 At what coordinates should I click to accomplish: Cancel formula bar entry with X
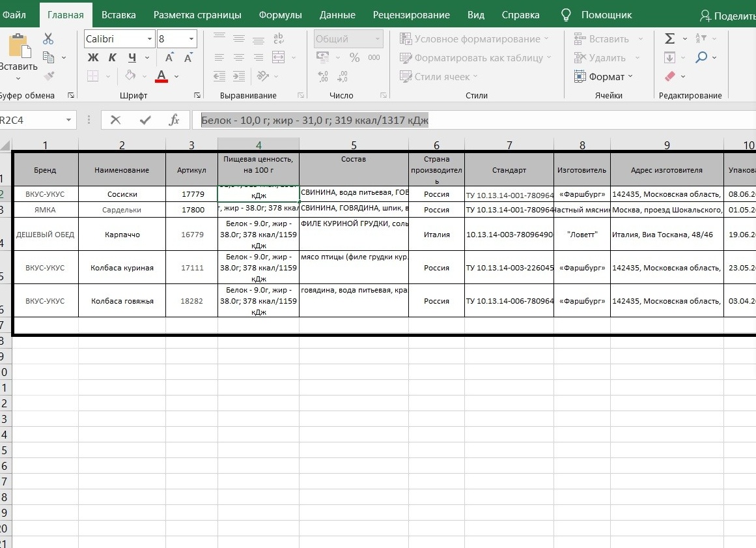[x=115, y=120]
